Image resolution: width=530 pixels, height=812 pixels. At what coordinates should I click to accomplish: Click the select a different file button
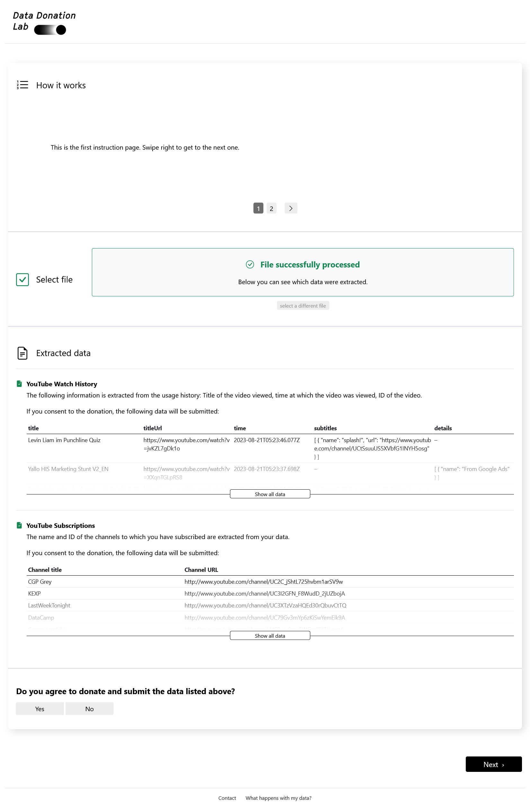(302, 305)
